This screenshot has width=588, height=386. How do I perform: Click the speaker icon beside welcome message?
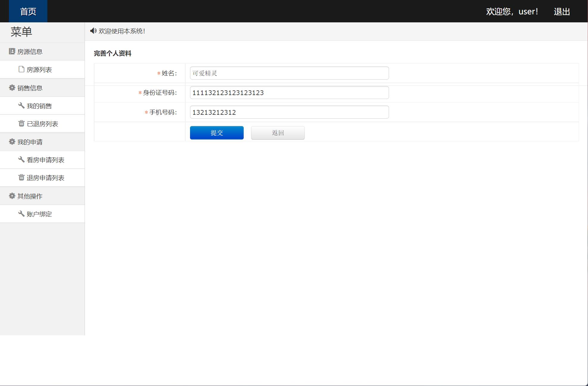93,31
